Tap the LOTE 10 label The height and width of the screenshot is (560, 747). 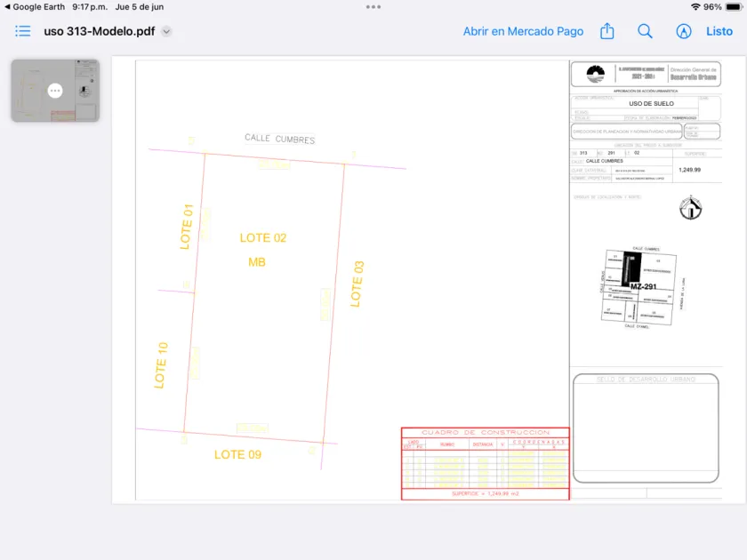(x=161, y=365)
